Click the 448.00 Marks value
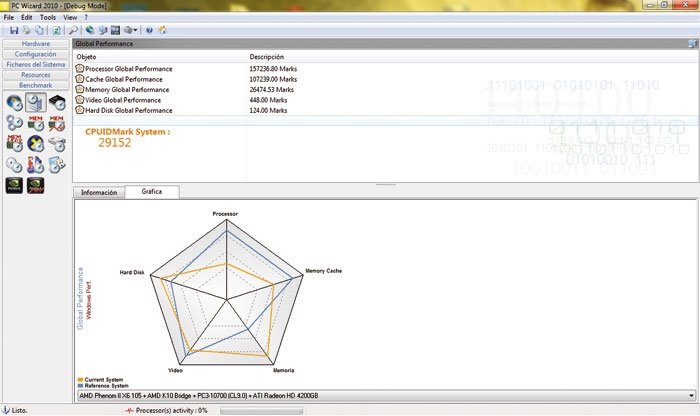The width and height of the screenshot is (700, 416). 268,100
